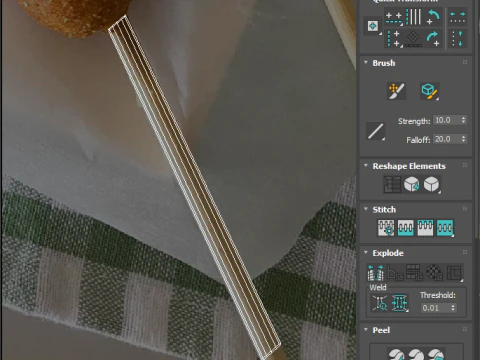Rotate counter-clockwise 90 around pivot

tap(434, 17)
